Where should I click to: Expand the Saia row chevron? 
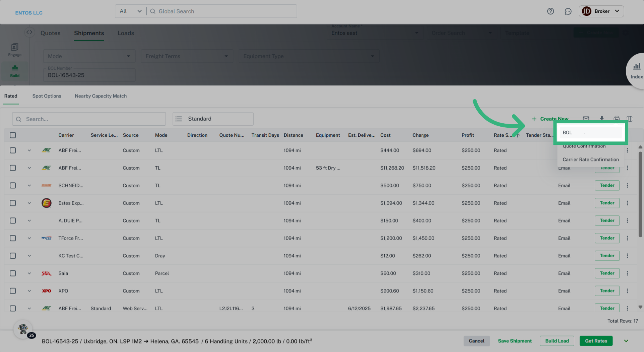coord(29,273)
